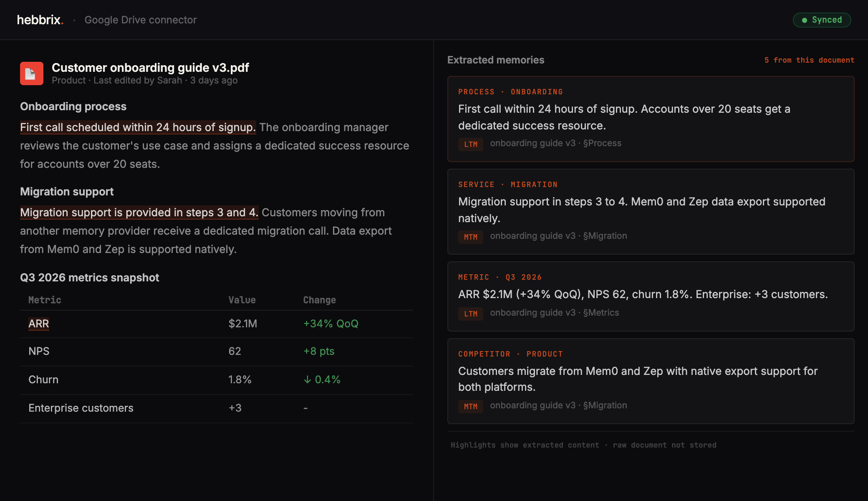Open the Metric Q3 2026 memory card
868x501 pixels.
[651, 296]
